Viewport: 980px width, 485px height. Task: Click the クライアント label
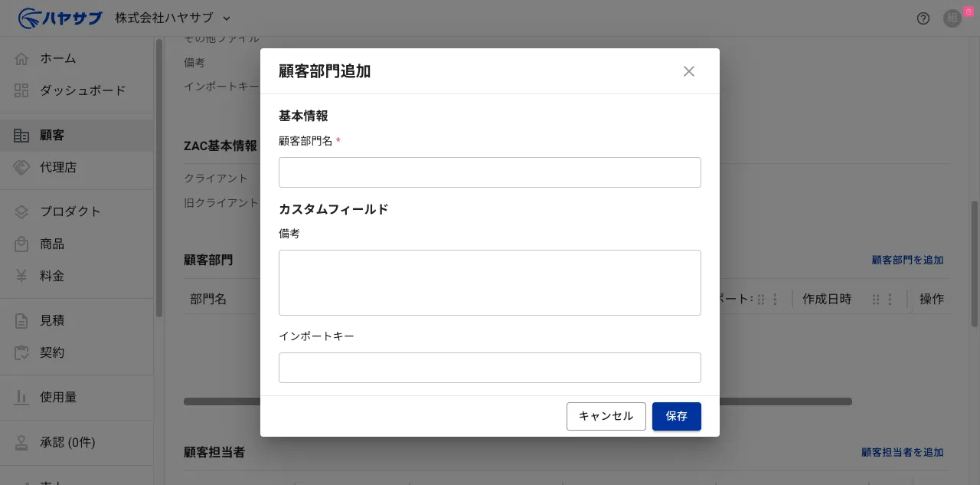tap(216, 179)
